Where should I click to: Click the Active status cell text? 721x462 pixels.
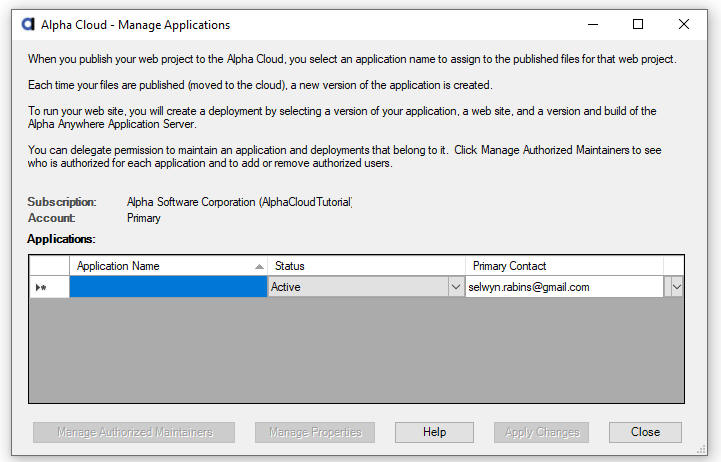click(286, 287)
